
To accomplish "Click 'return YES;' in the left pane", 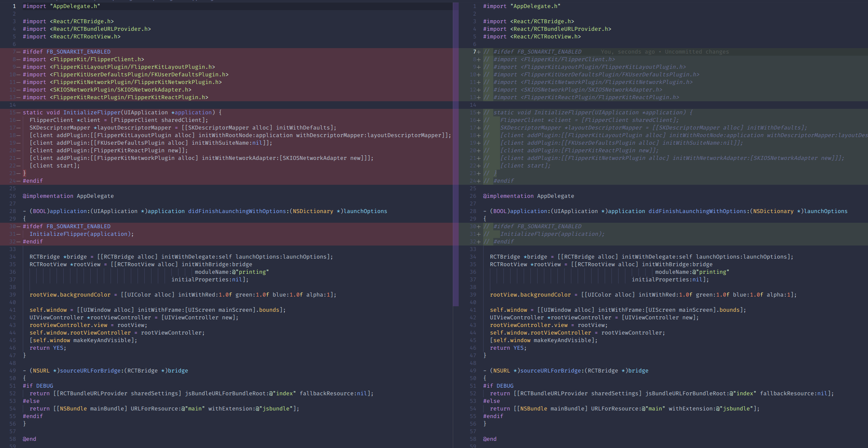I will (x=48, y=348).
